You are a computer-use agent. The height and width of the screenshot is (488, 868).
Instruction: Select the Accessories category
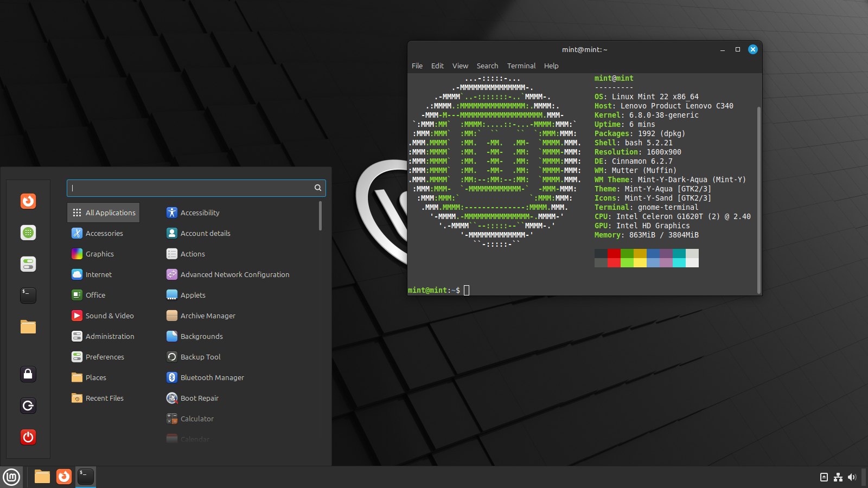pos(103,233)
